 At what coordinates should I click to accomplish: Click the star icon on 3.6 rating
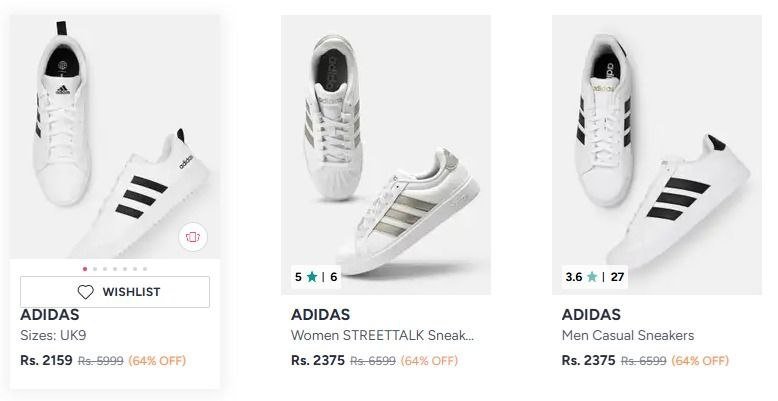(x=592, y=277)
